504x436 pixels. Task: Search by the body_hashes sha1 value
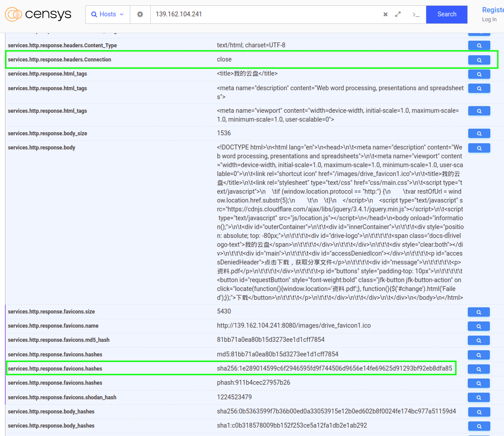pyautogui.click(x=479, y=426)
